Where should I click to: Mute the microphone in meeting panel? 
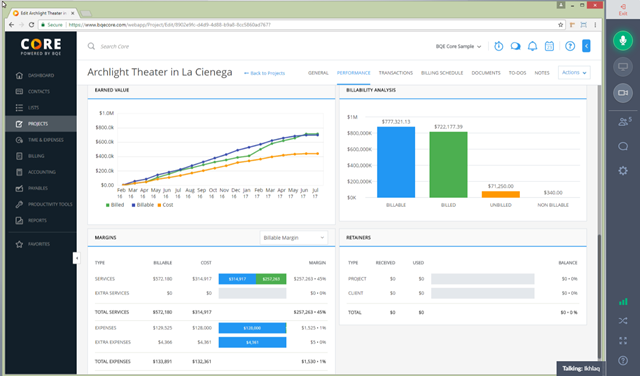(x=623, y=40)
